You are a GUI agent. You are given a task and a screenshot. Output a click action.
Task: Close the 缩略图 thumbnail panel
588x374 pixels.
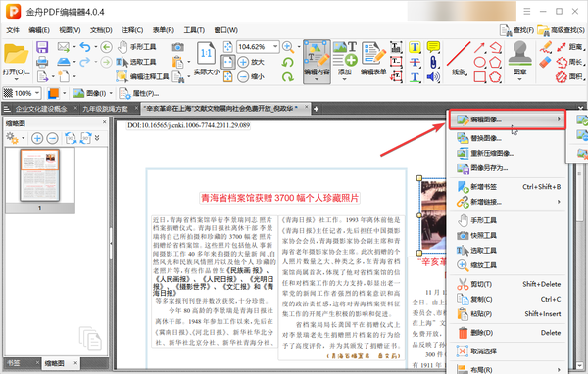104,122
